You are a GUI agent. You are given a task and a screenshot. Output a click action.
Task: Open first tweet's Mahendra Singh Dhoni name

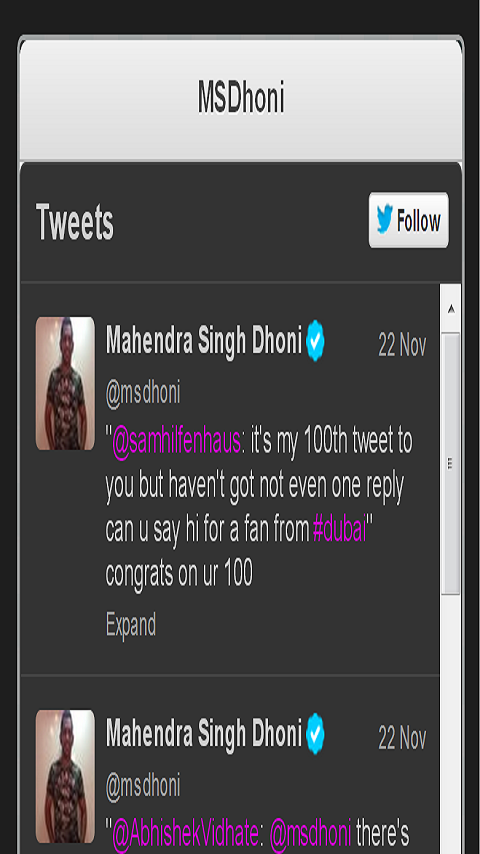pyautogui.click(x=204, y=341)
